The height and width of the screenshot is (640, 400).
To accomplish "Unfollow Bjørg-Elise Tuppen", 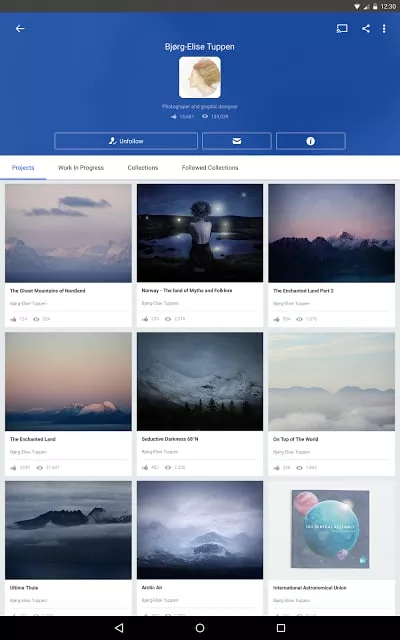I will pyautogui.click(x=126, y=141).
